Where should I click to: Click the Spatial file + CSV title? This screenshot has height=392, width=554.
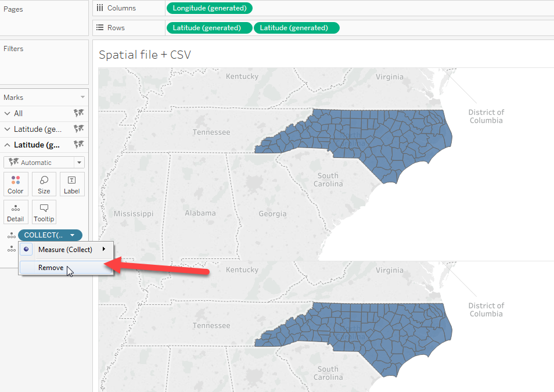(145, 55)
